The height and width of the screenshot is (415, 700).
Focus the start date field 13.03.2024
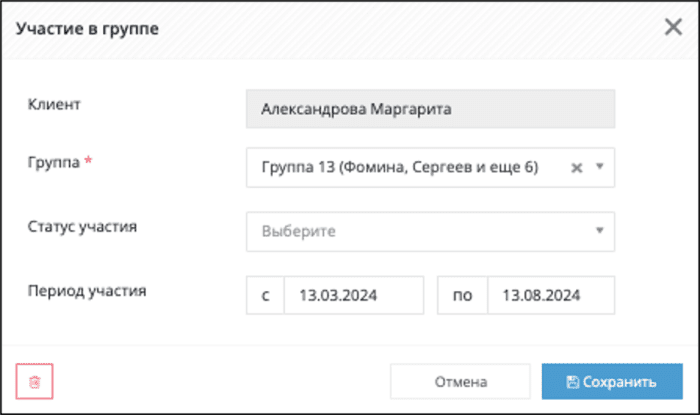(x=354, y=295)
